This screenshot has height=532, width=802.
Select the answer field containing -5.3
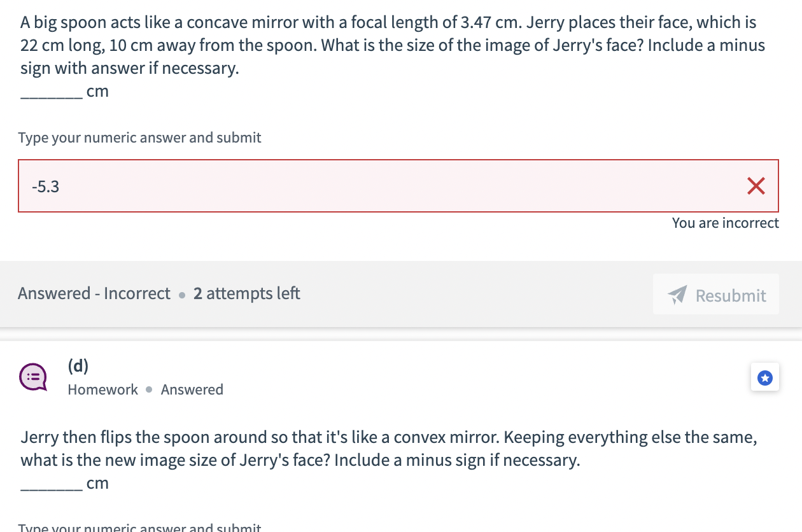click(x=255, y=186)
